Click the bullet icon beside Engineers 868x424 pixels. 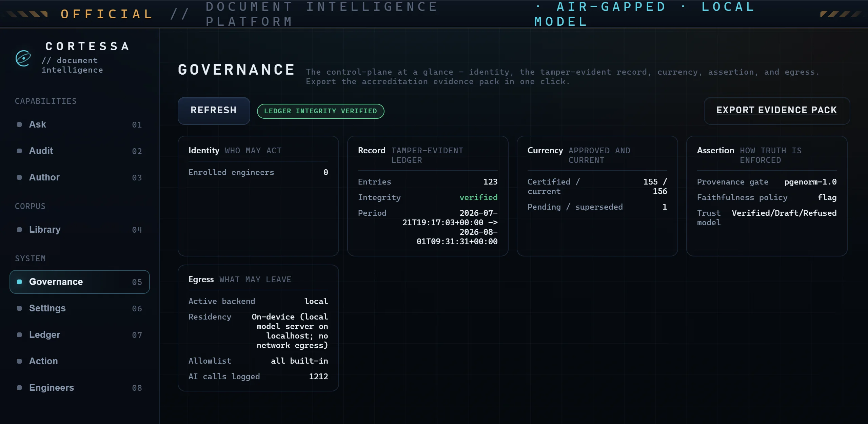[19, 388]
